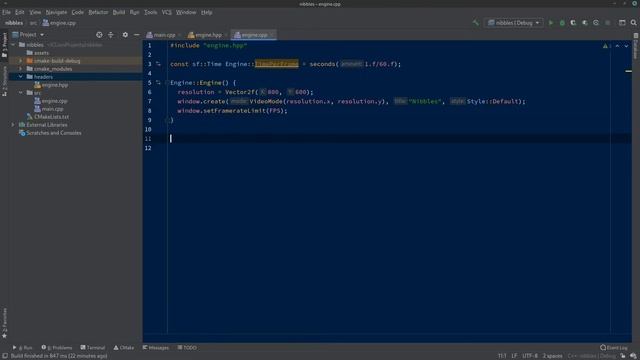Viewport: 640px width, 360px height.
Task: Click the notification icon at status bar end
Action: (x=633, y=356)
